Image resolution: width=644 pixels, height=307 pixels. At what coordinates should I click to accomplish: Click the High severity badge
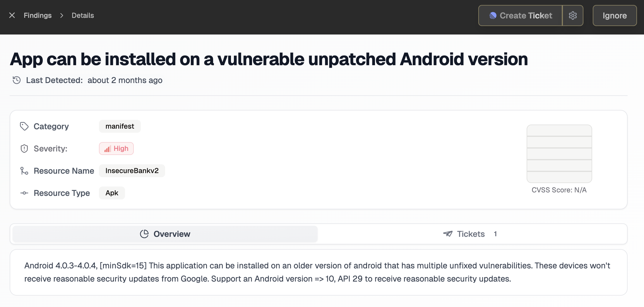(116, 148)
